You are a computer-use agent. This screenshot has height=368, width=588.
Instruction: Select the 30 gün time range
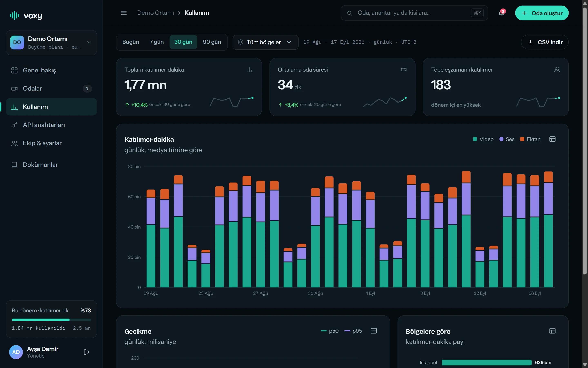(183, 42)
